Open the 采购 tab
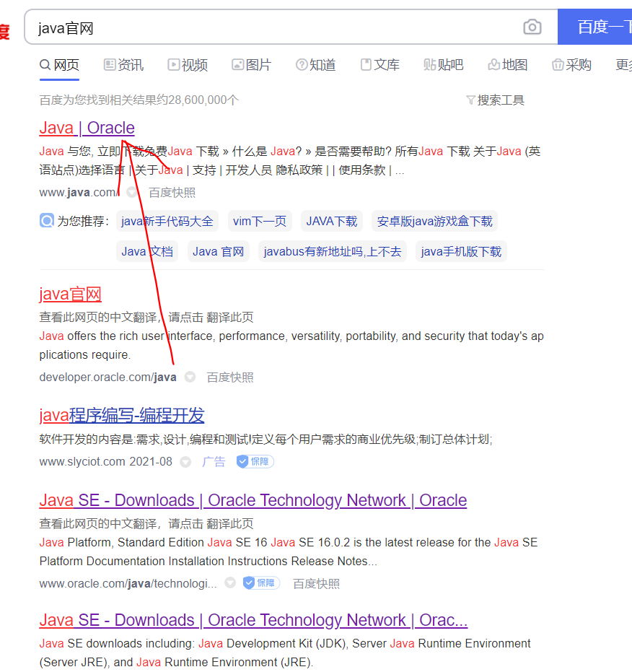 click(571, 65)
